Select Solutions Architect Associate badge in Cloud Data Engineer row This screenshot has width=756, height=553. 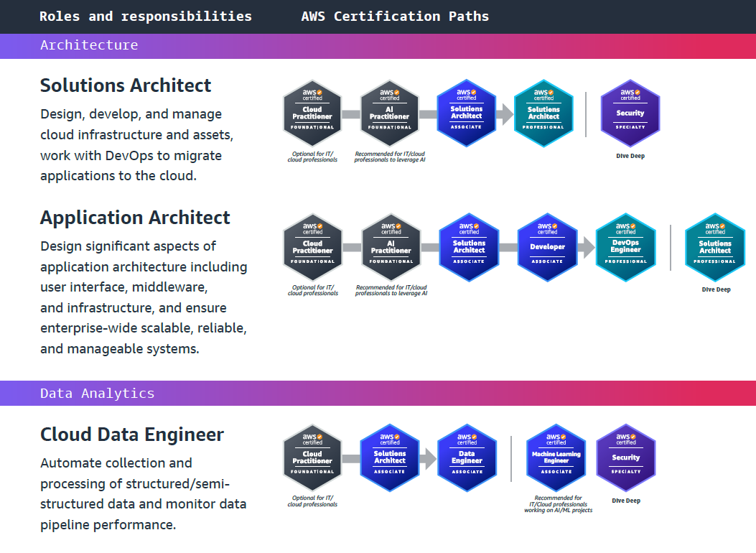click(x=390, y=457)
